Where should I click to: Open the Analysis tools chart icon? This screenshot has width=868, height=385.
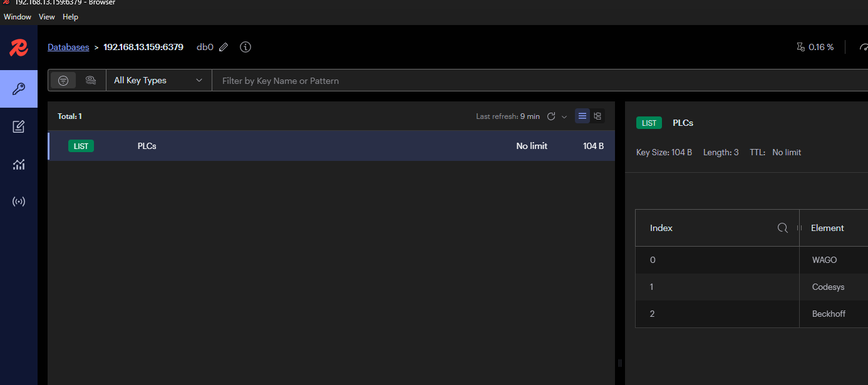click(x=19, y=165)
